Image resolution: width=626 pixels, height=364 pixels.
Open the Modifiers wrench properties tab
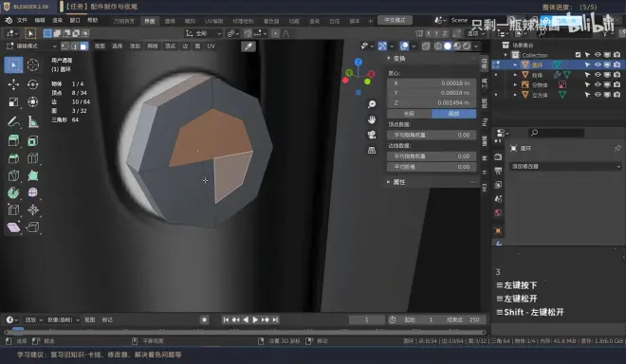pos(499,243)
